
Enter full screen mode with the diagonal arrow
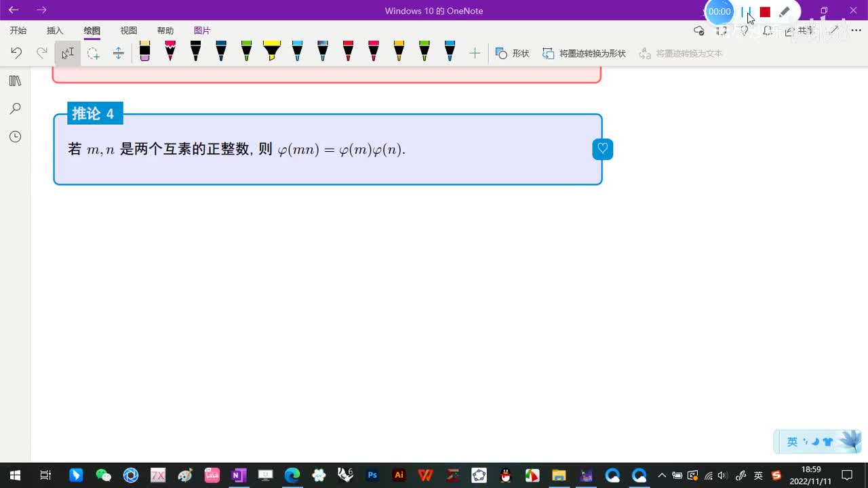(x=834, y=30)
